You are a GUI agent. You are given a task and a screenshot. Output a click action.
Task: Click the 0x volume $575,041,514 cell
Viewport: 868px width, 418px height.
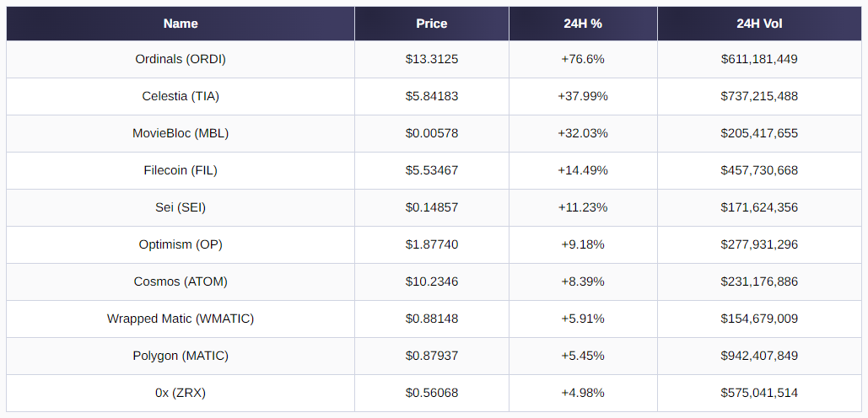point(759,393)
